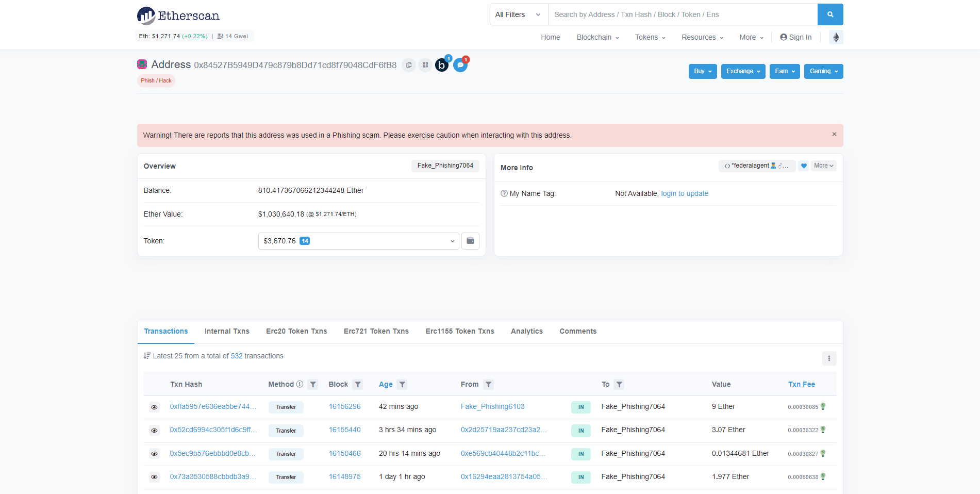Click the login to update link

click(685, 193)
